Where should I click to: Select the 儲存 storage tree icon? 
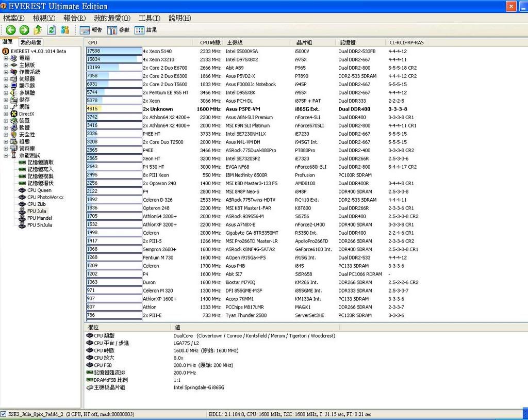pyautogui.click(x=14, y=100)
